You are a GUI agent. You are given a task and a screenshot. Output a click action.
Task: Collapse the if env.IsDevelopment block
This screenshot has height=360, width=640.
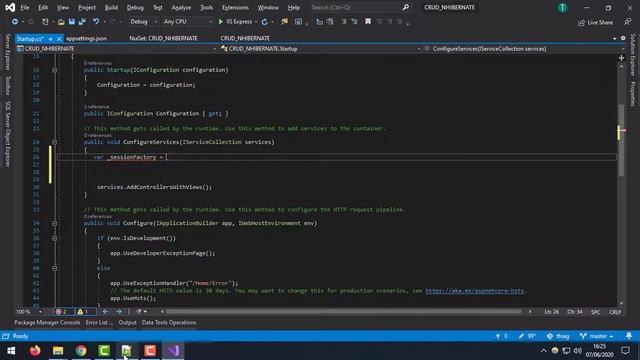point(54,238)
